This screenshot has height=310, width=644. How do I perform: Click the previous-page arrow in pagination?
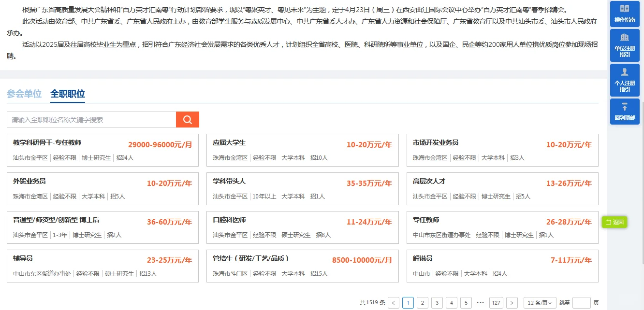[394, 302]
